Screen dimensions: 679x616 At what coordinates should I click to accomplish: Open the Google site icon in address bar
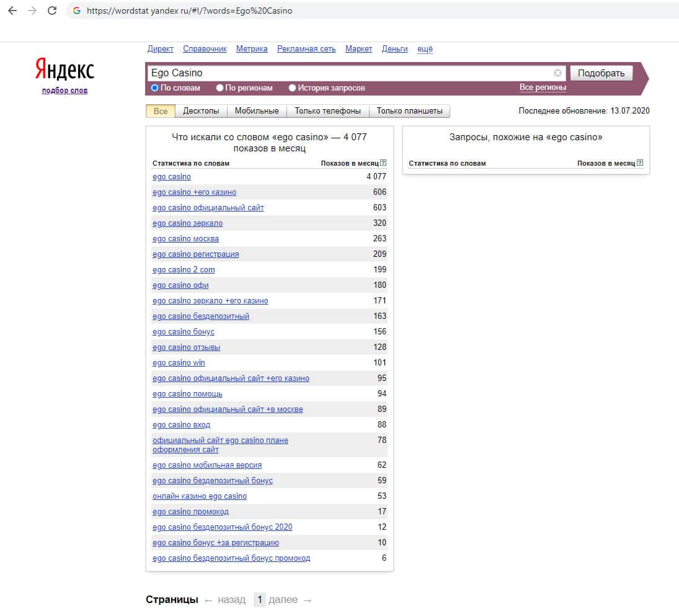pos(77,11)
